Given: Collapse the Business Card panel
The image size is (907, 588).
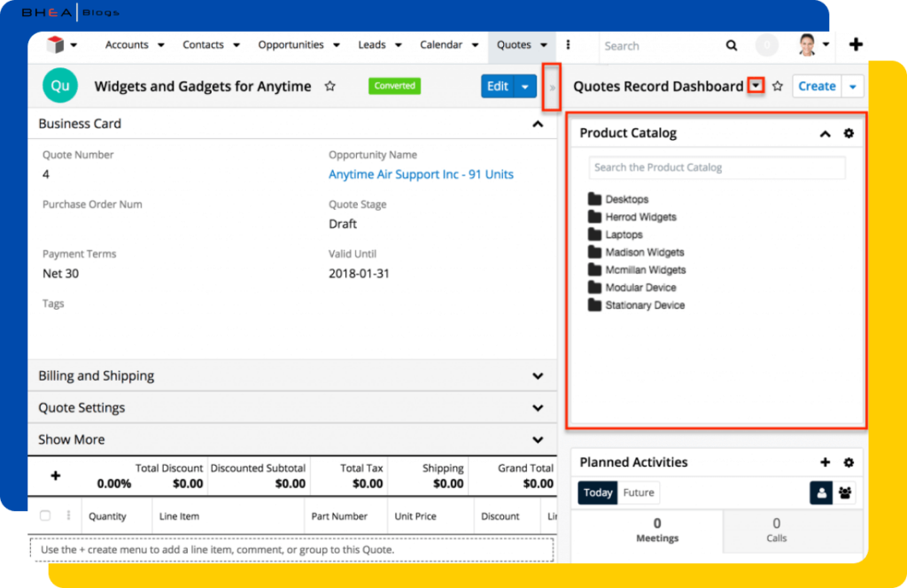Looking at the screenshot, I should 538,124.
